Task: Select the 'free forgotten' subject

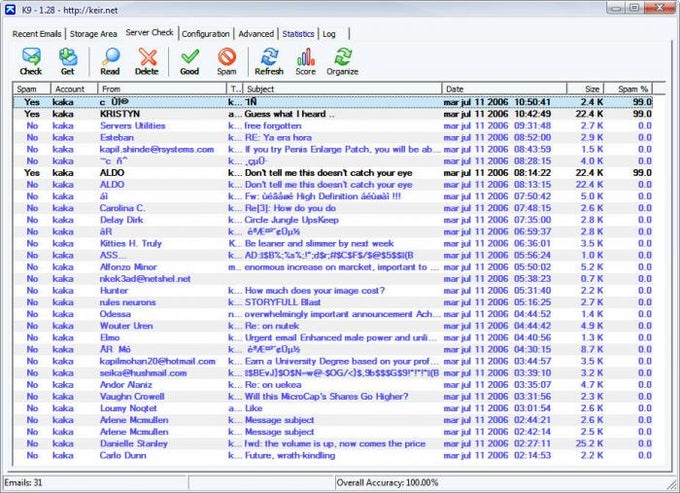Action: coord(273,126)
